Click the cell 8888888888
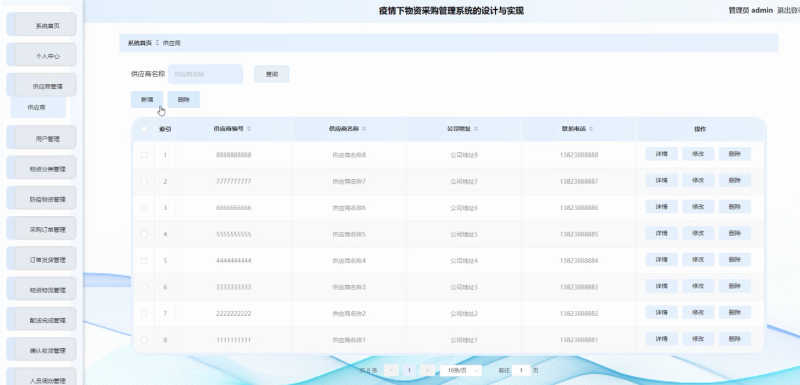 coord(234,155)
